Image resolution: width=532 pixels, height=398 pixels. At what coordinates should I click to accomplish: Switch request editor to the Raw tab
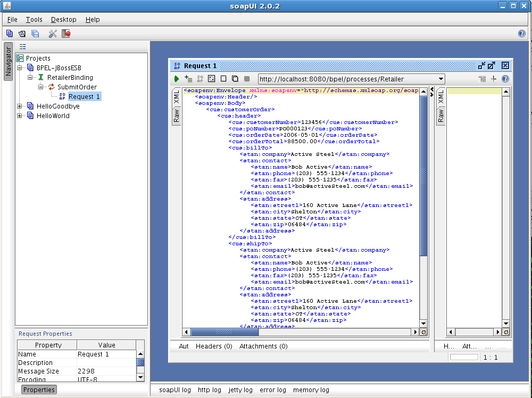177,115
